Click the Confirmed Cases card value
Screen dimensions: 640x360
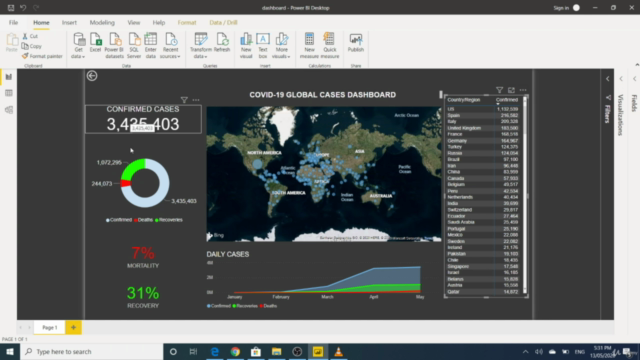pos(143,124)
